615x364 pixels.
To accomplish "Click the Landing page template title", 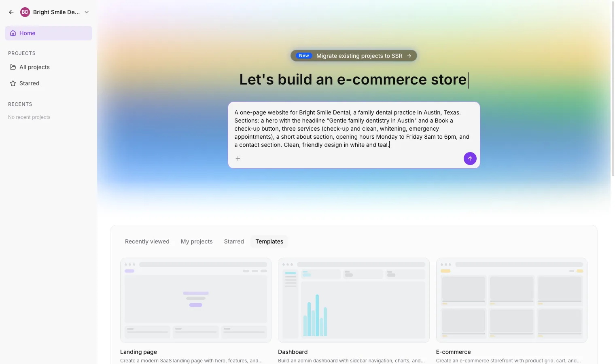I will click(x=138, y=352).
